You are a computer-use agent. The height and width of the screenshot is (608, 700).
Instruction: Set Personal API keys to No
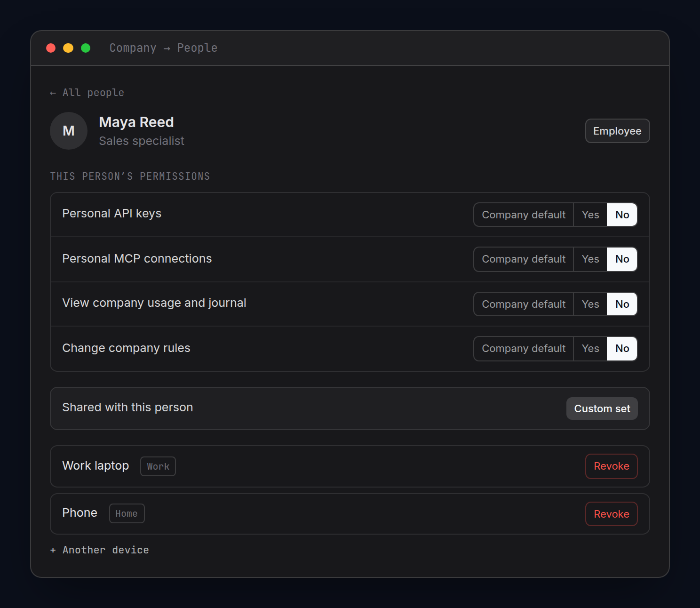[x=622, y=215]
